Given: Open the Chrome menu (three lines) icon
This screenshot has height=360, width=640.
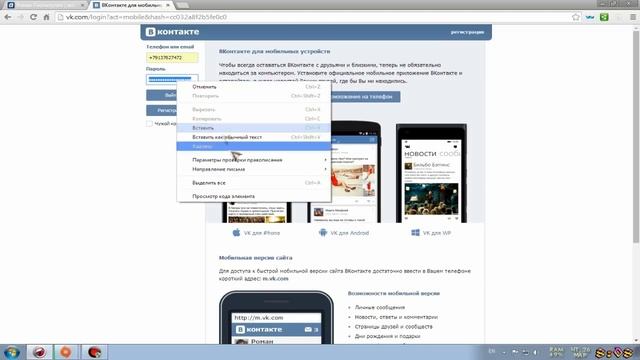Looking at the screenshot, I should click(x=633, y=17).
